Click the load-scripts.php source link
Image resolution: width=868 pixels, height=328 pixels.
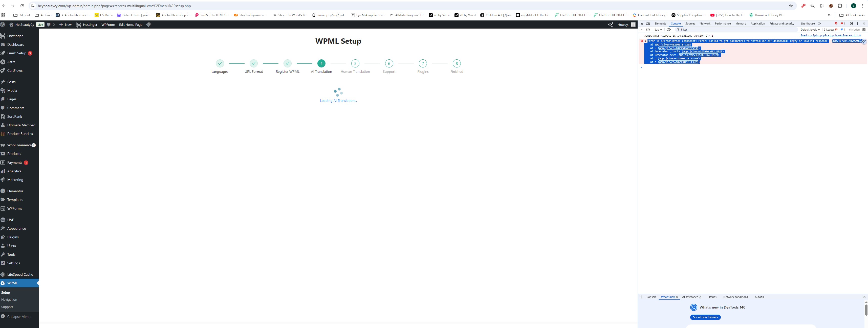830,35
